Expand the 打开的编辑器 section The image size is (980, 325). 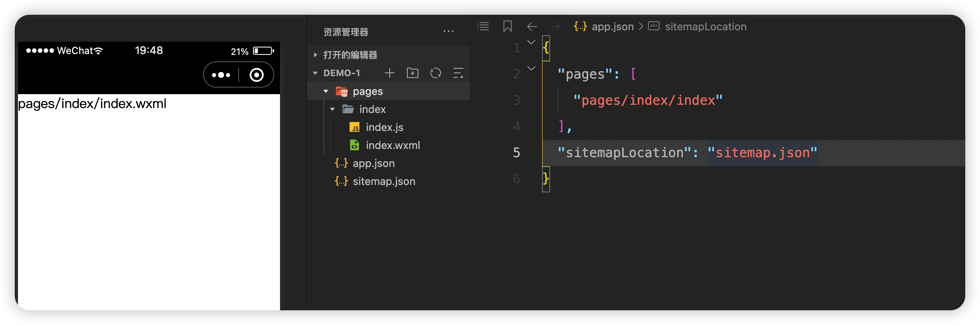click(x=315, y=55)
